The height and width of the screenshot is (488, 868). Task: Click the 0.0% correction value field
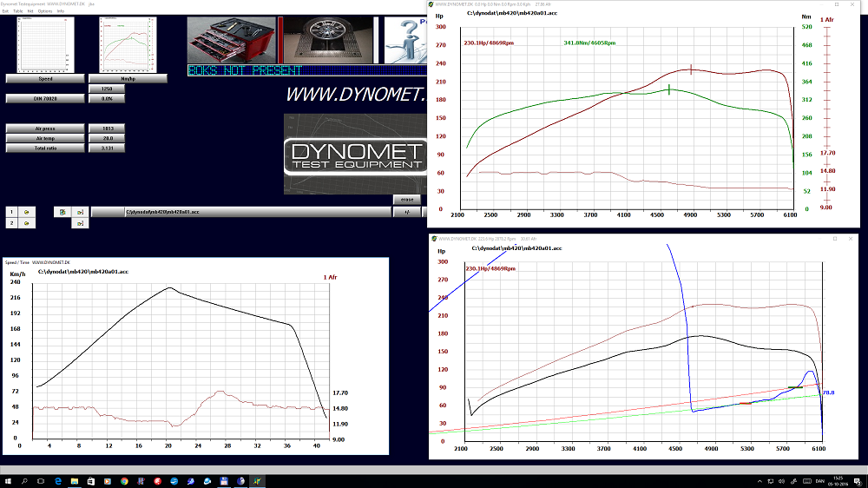click(107, 99)
